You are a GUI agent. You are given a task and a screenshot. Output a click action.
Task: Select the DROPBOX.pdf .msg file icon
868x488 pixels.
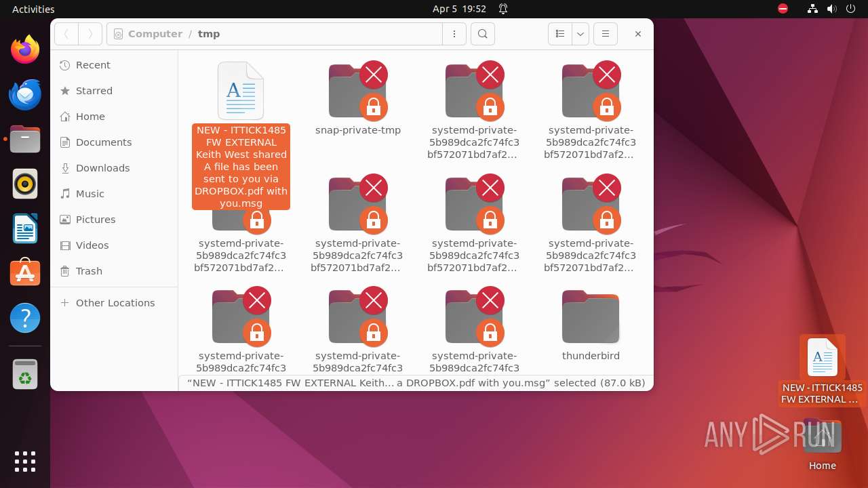click(x=241, y=91)
